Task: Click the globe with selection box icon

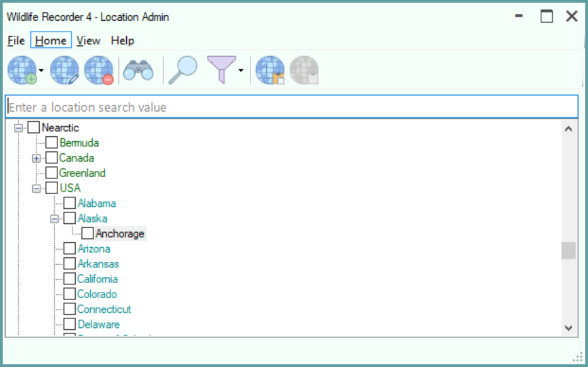Action: 270,70
